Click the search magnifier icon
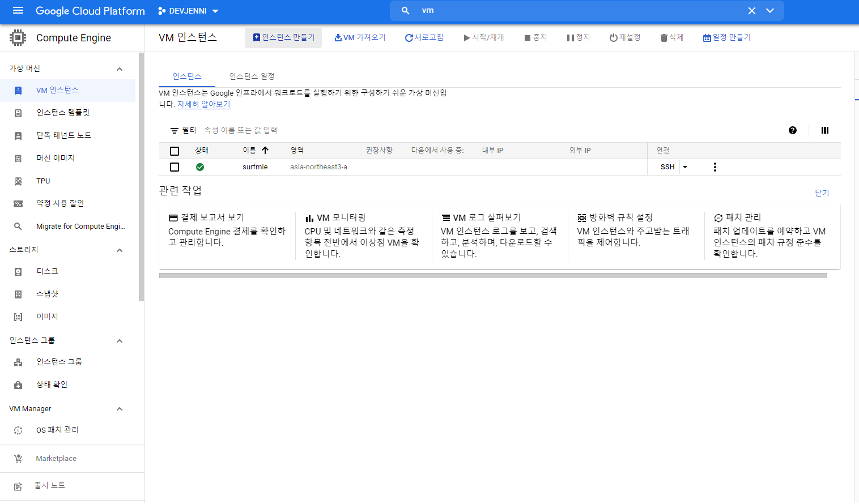859x504 pixels. 406,11
